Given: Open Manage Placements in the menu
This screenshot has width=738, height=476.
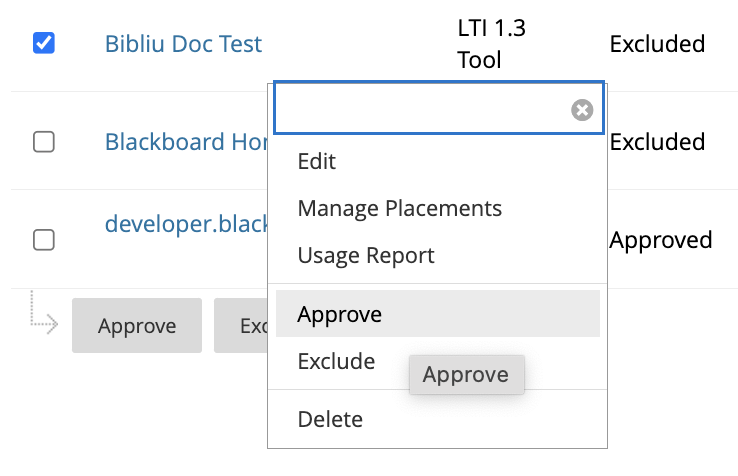Looking at the screenshot, I should click(x=399, y=208).
